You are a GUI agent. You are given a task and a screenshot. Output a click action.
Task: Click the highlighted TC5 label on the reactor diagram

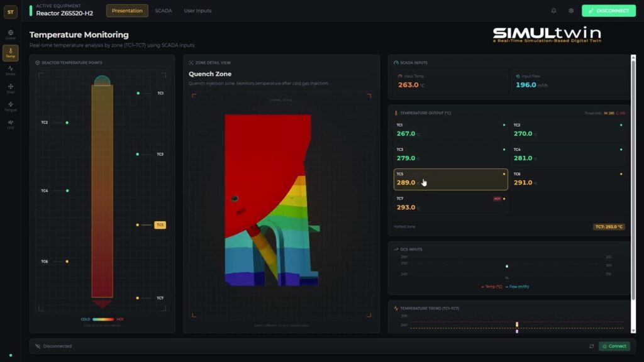pyautogui.click(x=160, y=225)
